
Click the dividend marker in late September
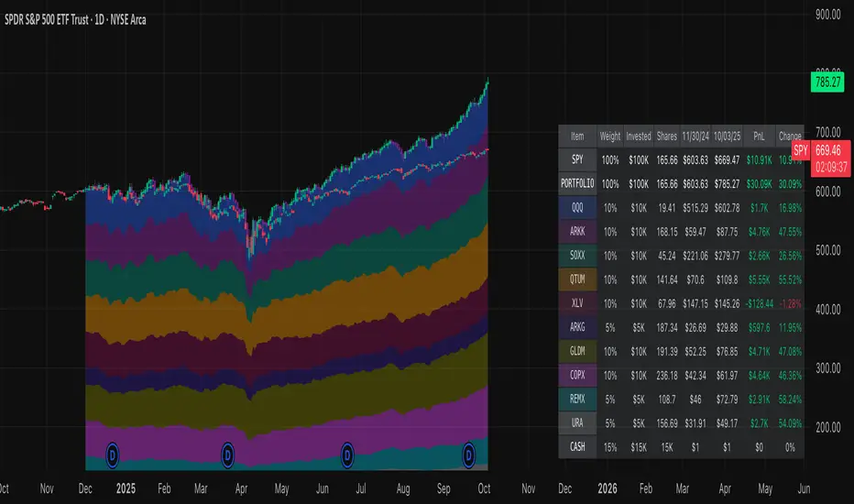[469, 453]
